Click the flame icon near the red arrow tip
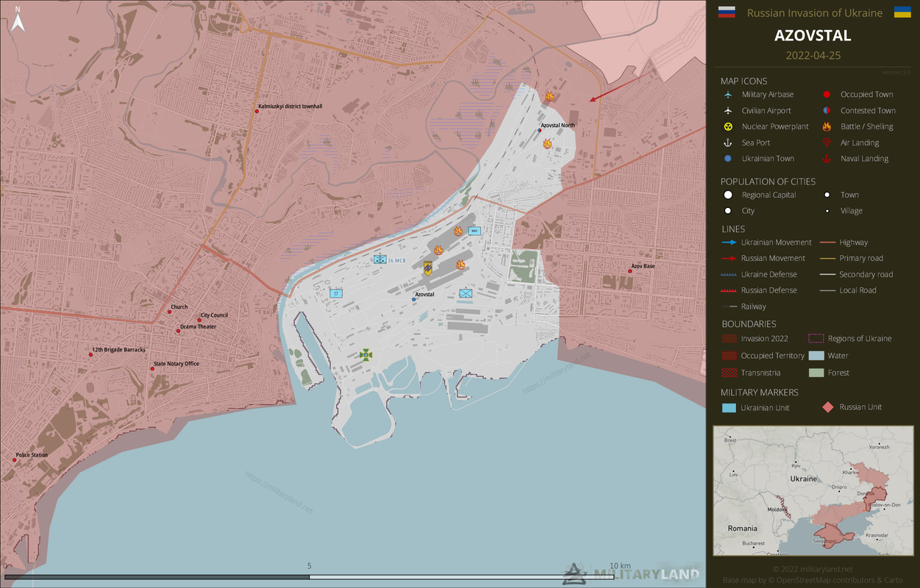 [549, 96]
